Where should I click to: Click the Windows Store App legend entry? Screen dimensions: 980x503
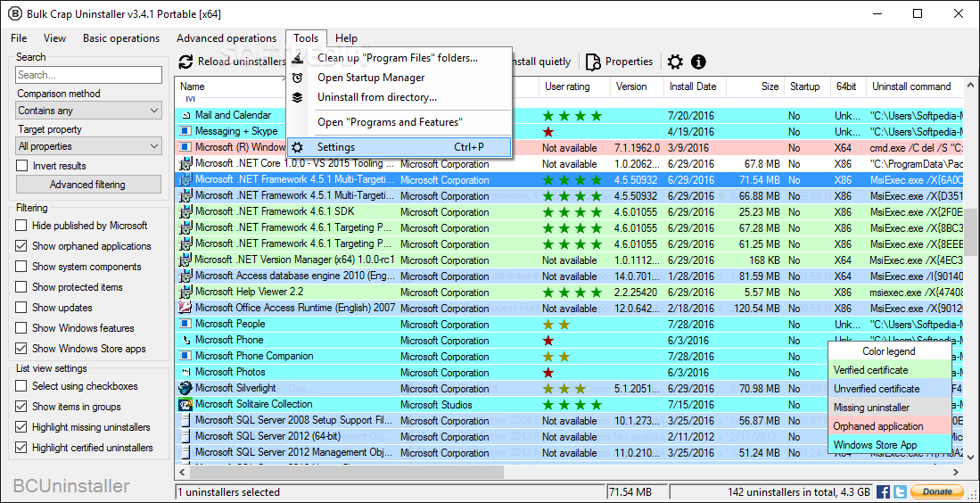889,445
